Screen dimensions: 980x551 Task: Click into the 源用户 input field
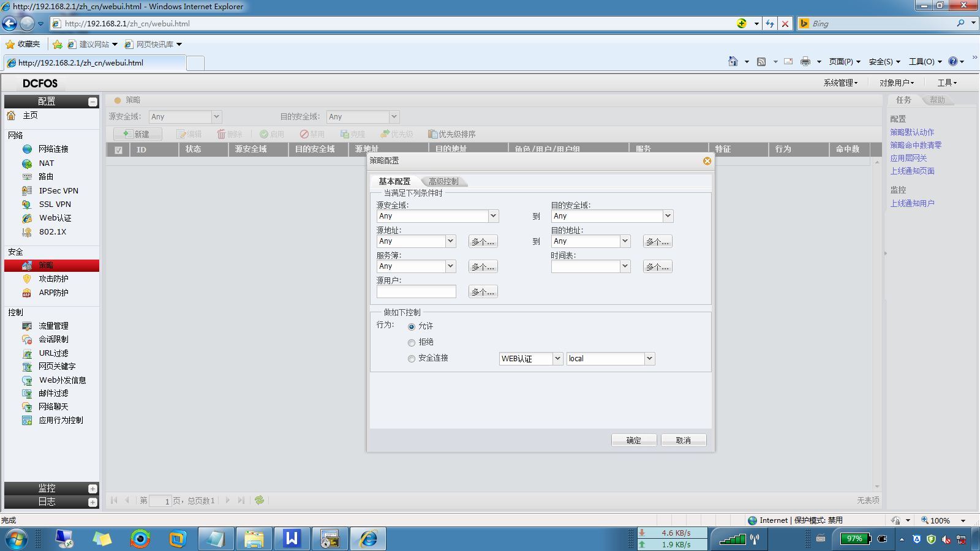[x=416, y=291]
